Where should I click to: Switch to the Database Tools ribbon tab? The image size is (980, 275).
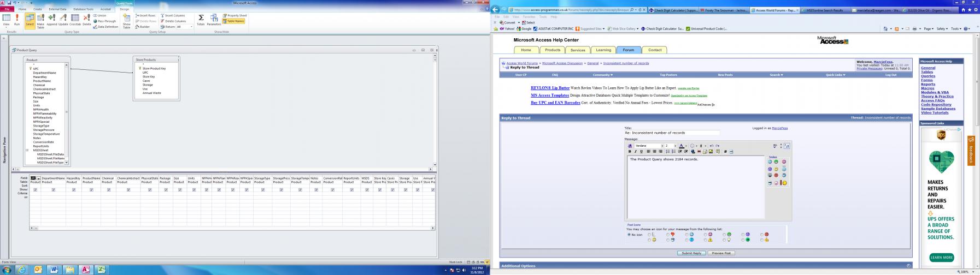[x=83, y=9]
